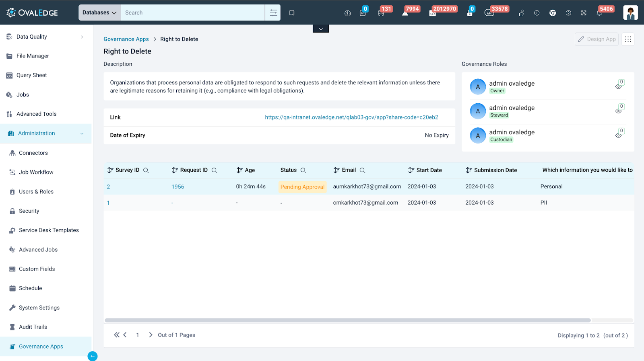This screenshot has height=361, width=644.
Task: Open the user profile avatar
Action: 630,12
